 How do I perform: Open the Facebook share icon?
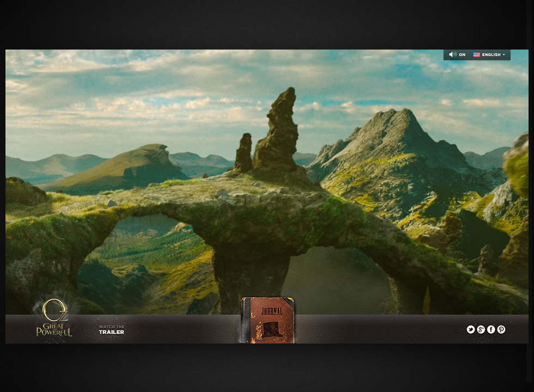pyautogui.click(x=491, y=329)
